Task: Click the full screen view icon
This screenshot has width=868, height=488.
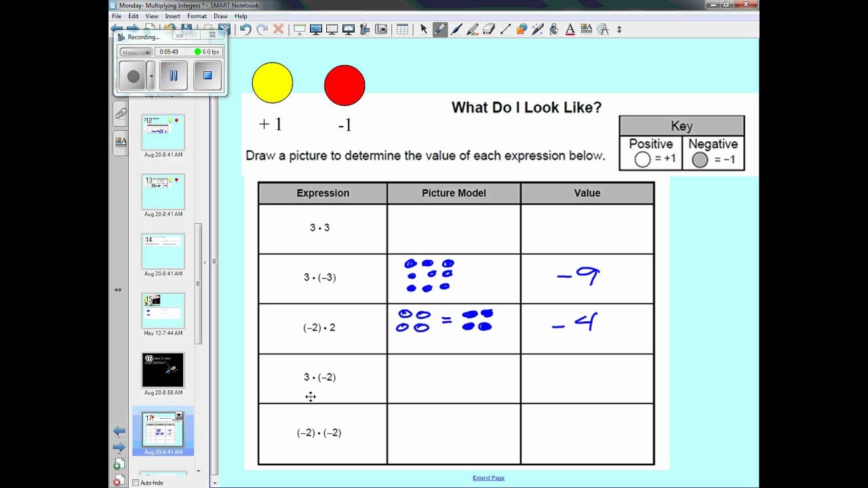Action: 315,29
